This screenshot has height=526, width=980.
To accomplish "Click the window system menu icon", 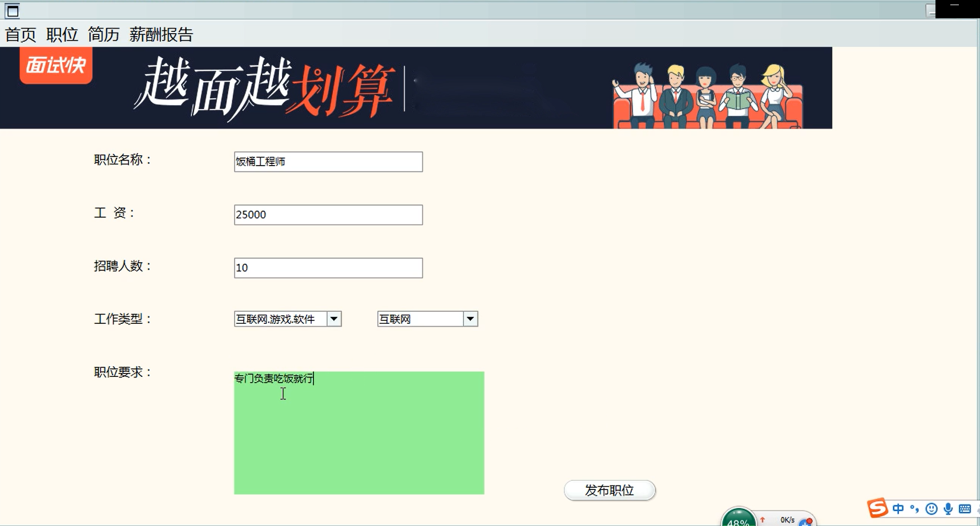I will [12, 11].
